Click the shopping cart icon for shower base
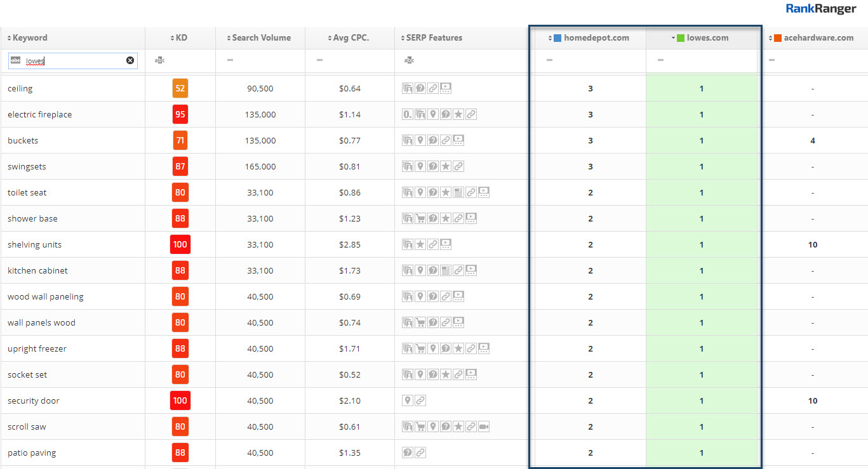 420,218
